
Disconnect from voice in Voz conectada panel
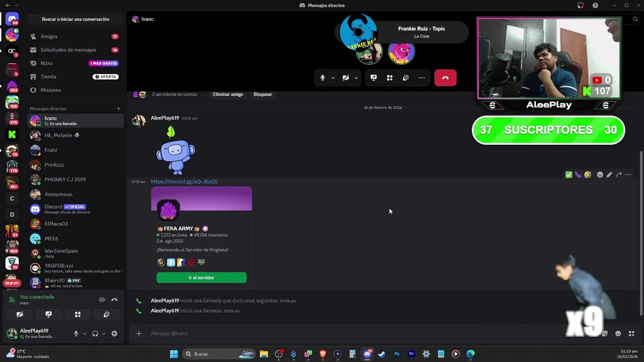pos(114,300)
